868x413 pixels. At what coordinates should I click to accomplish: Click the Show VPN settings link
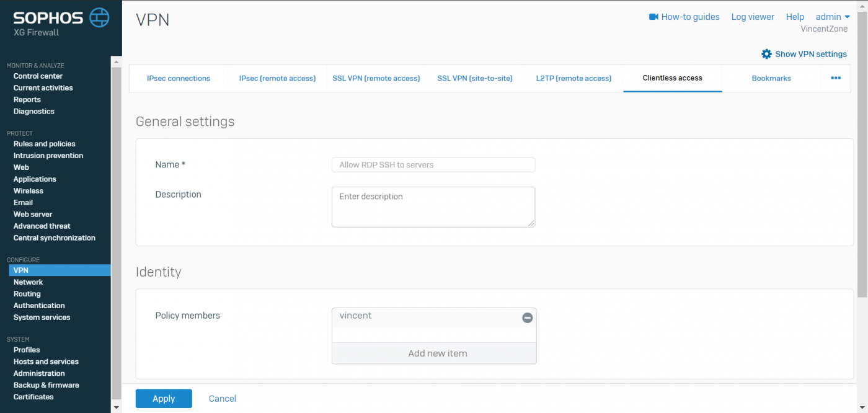[x=811, y=54]
